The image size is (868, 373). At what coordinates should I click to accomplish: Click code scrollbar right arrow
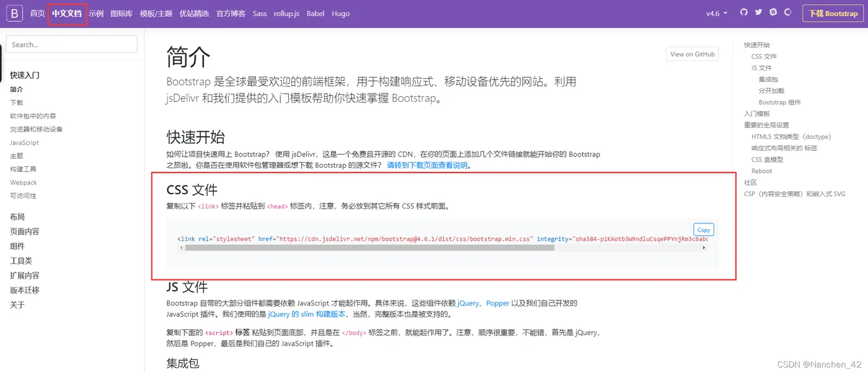[x=704, y=248]
